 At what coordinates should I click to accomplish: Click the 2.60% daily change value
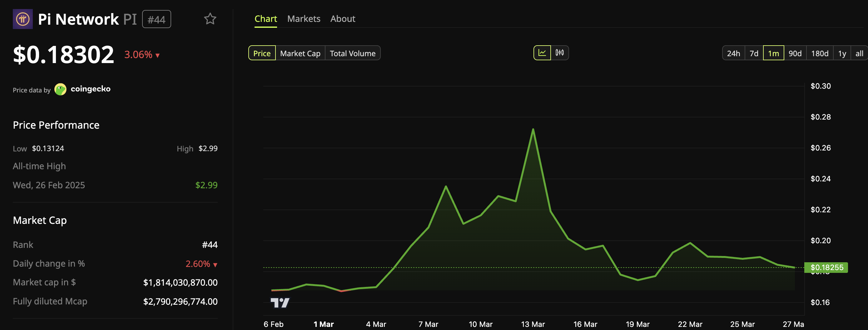[201, 264]
